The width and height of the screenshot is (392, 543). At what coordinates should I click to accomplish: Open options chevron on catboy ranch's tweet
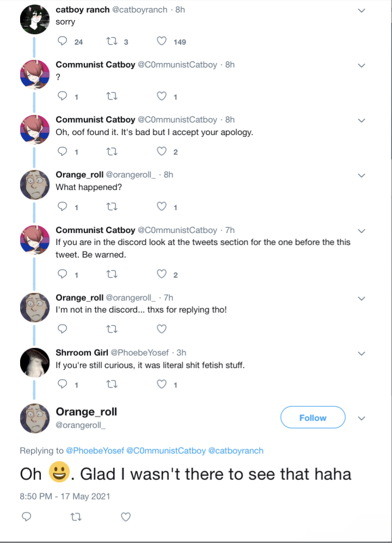[360, 10]
